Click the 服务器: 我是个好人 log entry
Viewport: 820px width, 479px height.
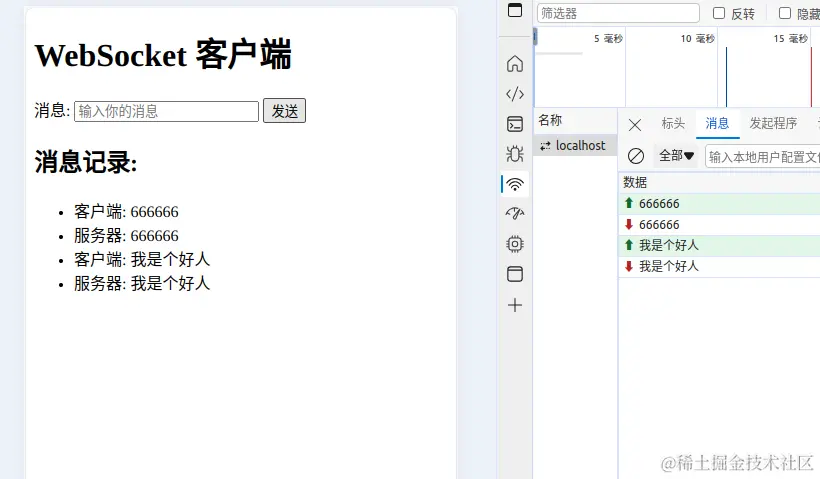coord(142,283)
